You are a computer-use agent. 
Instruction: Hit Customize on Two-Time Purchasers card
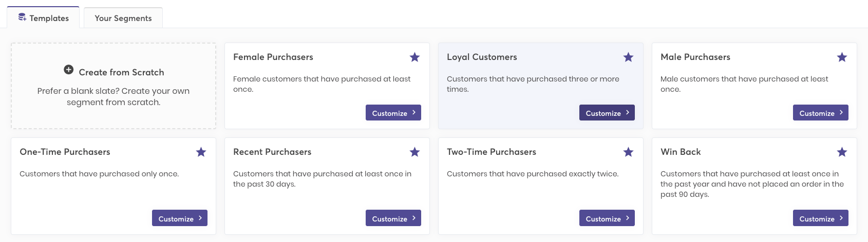pyautogui.click(x=607, y=218)
